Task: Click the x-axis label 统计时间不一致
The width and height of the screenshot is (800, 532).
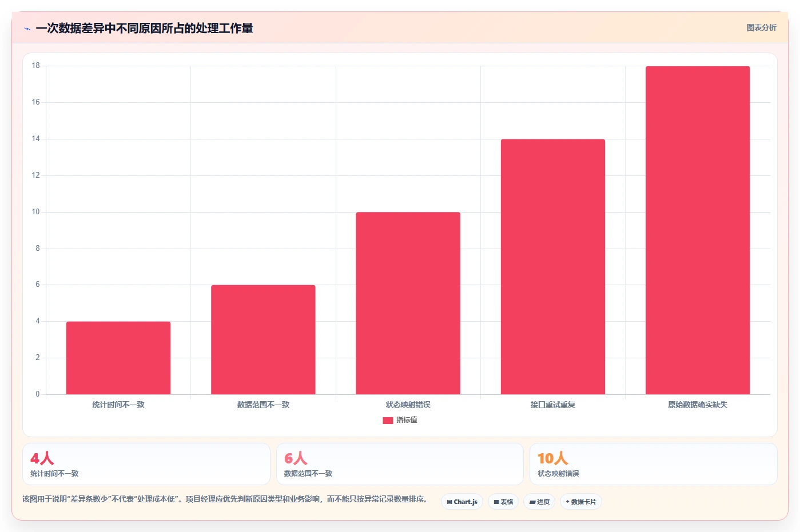Action: click(118, 405)
